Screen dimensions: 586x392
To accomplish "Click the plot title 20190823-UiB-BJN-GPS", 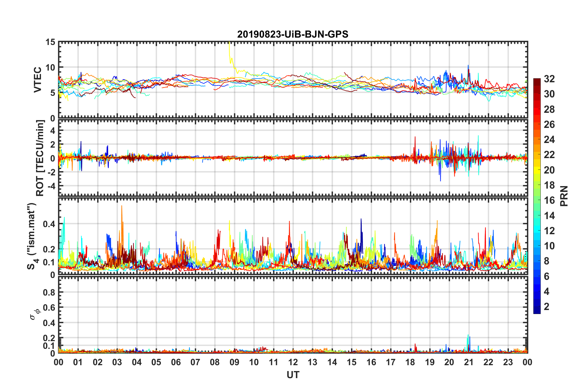I will click(293, 34).
